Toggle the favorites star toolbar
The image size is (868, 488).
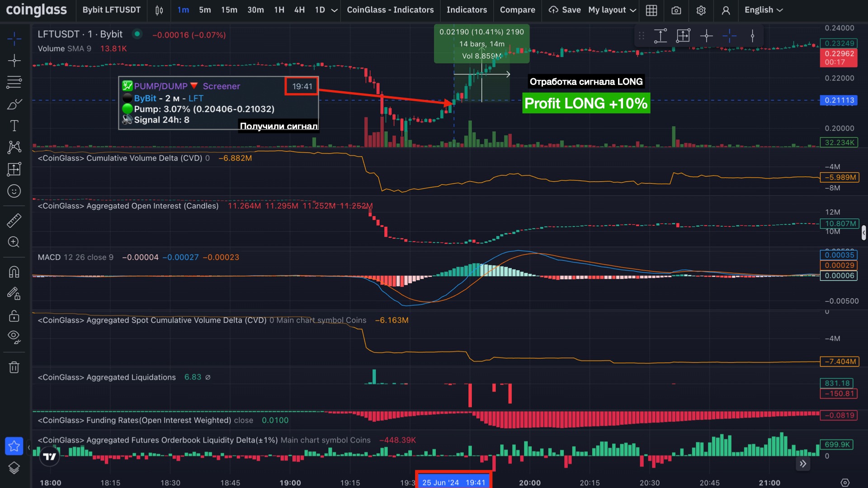(14, 446)
